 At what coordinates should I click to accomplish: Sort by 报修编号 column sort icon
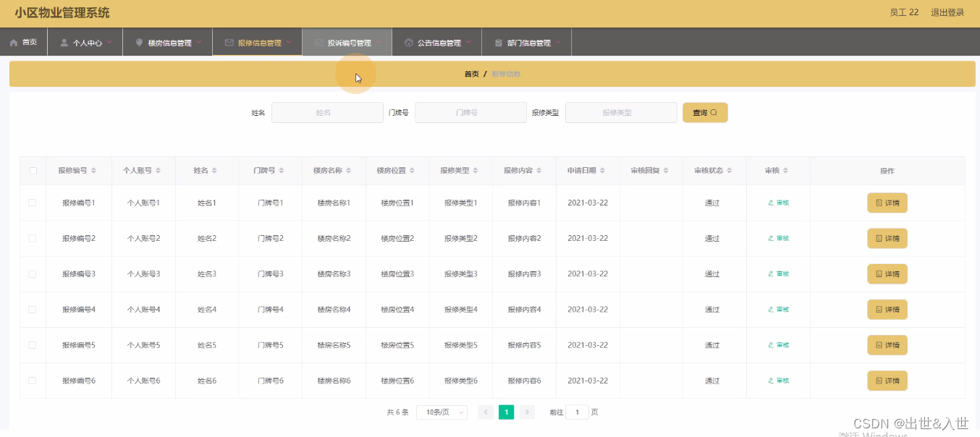pyautogui.click(x=93, y=171)
